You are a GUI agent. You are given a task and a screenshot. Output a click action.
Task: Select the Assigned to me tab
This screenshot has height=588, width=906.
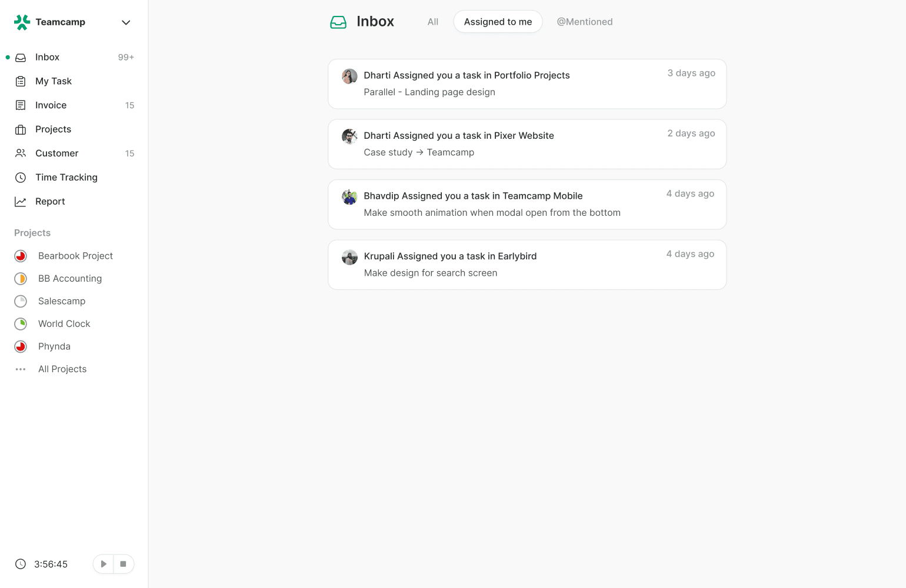(498, 22)
